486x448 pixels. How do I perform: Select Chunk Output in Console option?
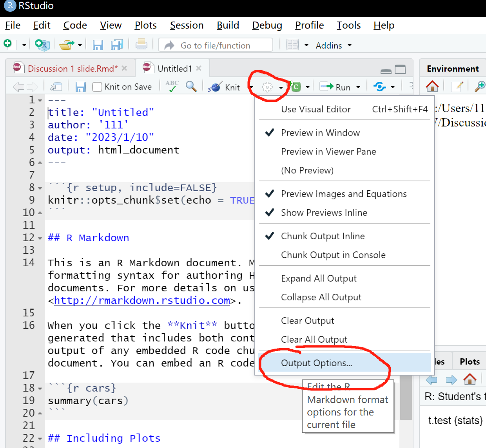tap(345, 255)
